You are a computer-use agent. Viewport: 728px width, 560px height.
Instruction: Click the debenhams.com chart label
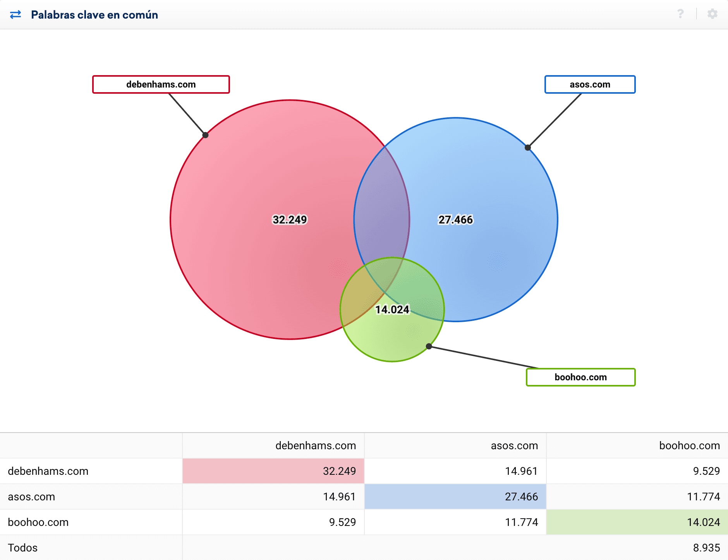(x=161, y=84)
